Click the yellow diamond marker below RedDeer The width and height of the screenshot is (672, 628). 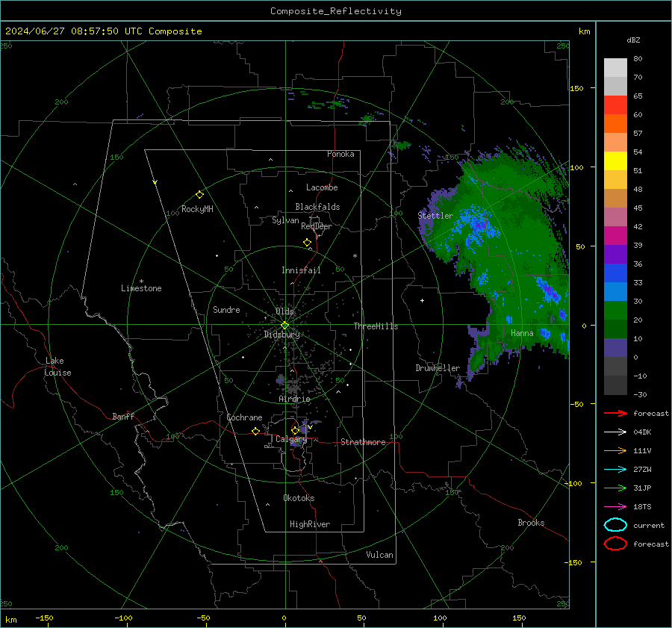[x=307, y=243]
